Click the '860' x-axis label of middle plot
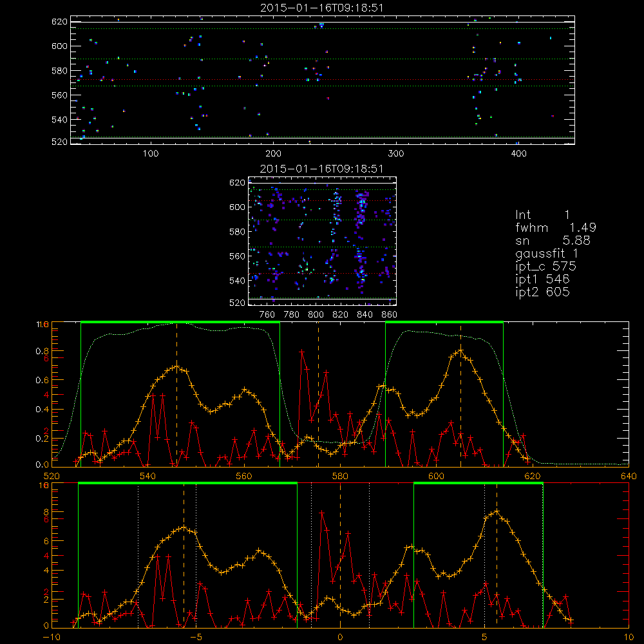This screenshot has width=644, height=644. coord(390,315)
